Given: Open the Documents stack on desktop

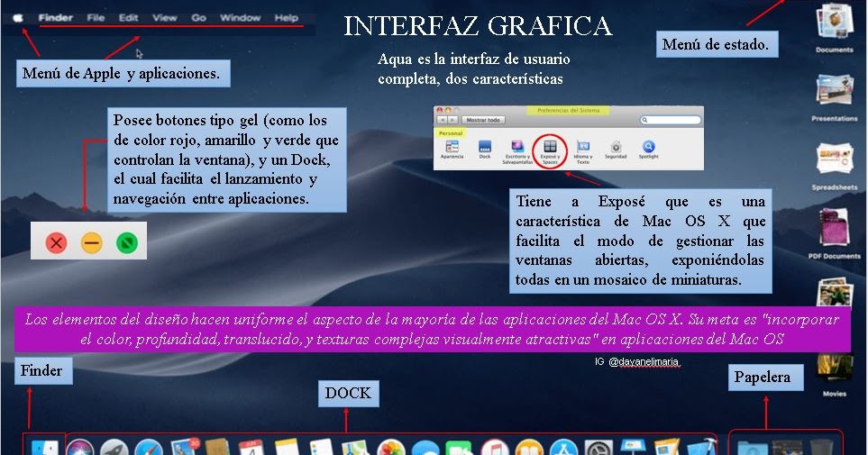Looking at the screenshot, I should click(835, 28).
